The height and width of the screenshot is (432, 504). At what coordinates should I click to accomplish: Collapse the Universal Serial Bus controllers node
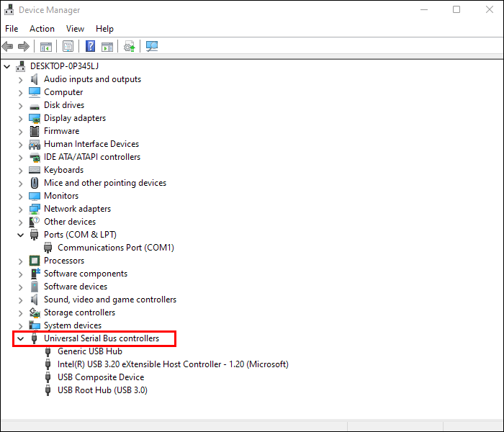[21, 338]
